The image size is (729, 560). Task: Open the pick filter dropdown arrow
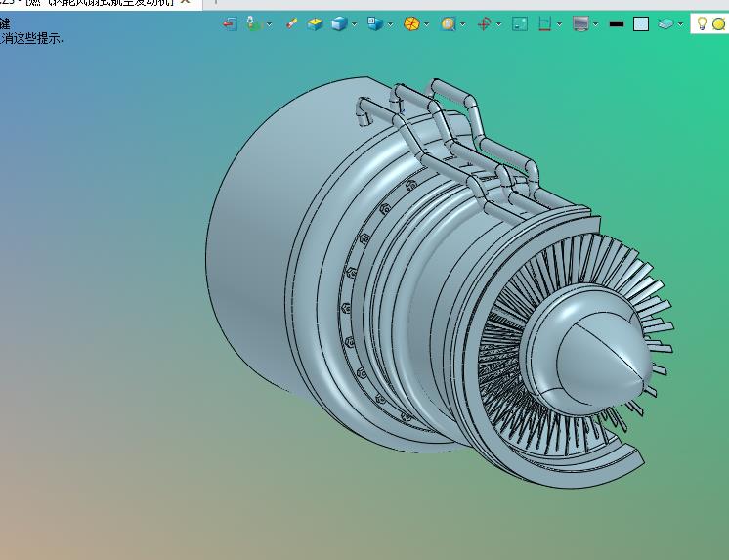click(x=269, y=24)
